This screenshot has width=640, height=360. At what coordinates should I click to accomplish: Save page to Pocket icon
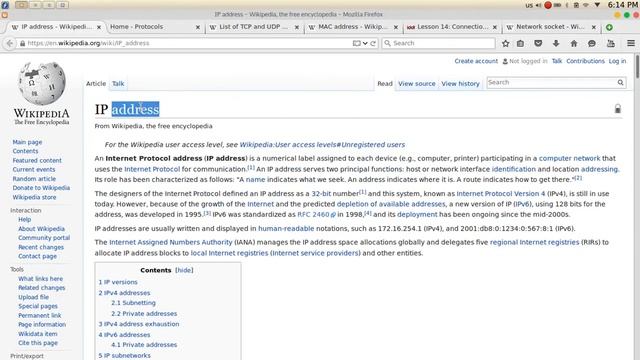click(538, 43)
